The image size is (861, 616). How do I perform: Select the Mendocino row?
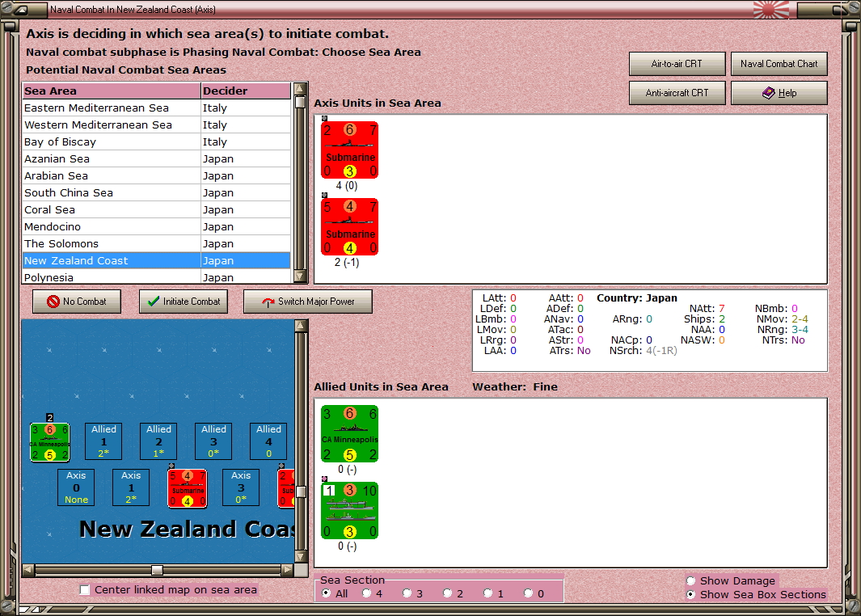(157, 227)
